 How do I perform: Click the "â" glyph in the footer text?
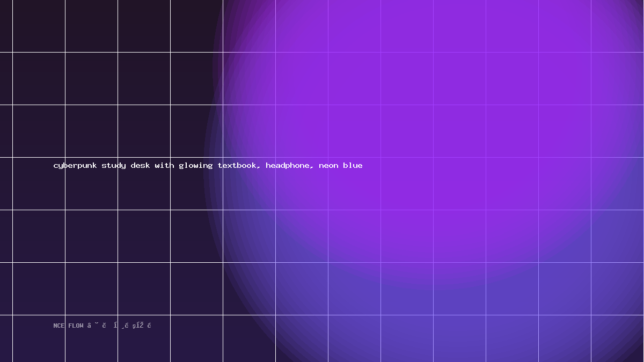coord(89,326)
